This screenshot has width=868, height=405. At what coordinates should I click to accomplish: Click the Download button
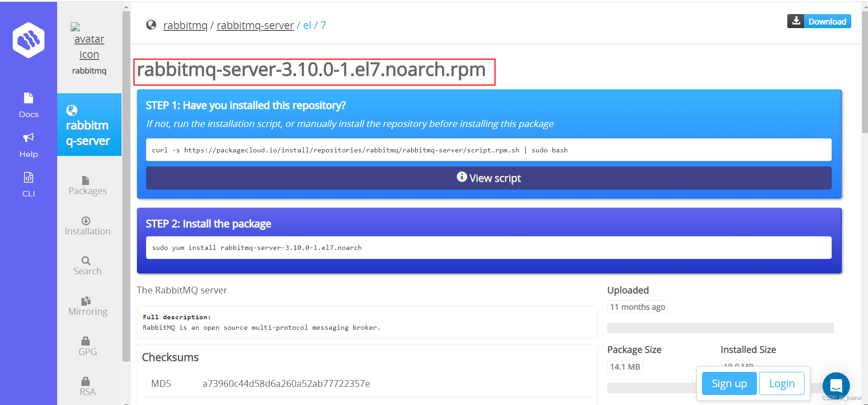coord(819,21)
